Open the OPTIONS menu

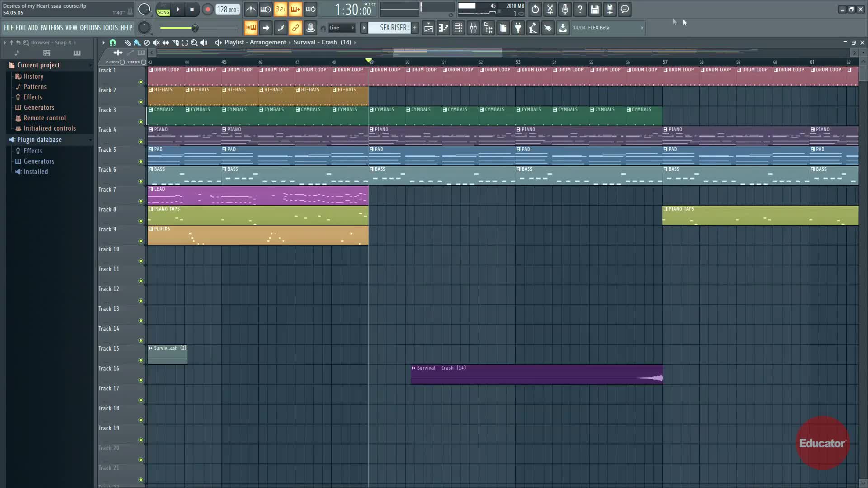point(90,28)
